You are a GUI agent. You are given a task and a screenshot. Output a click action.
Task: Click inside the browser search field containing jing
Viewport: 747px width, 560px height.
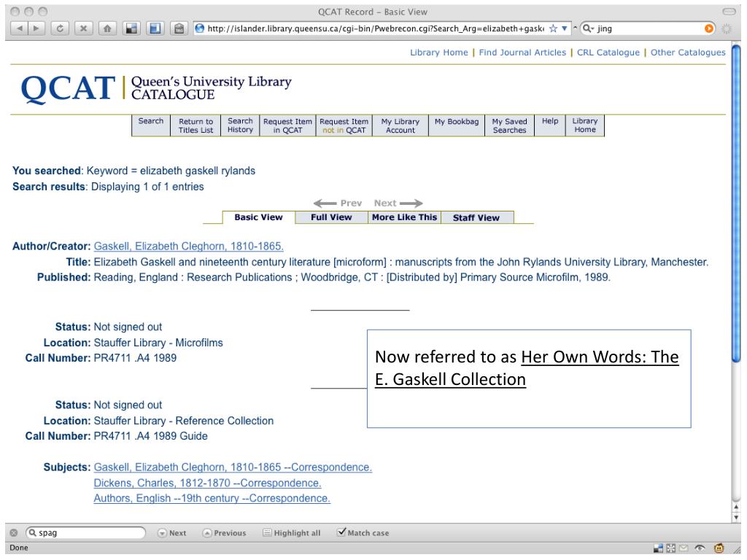648,28
